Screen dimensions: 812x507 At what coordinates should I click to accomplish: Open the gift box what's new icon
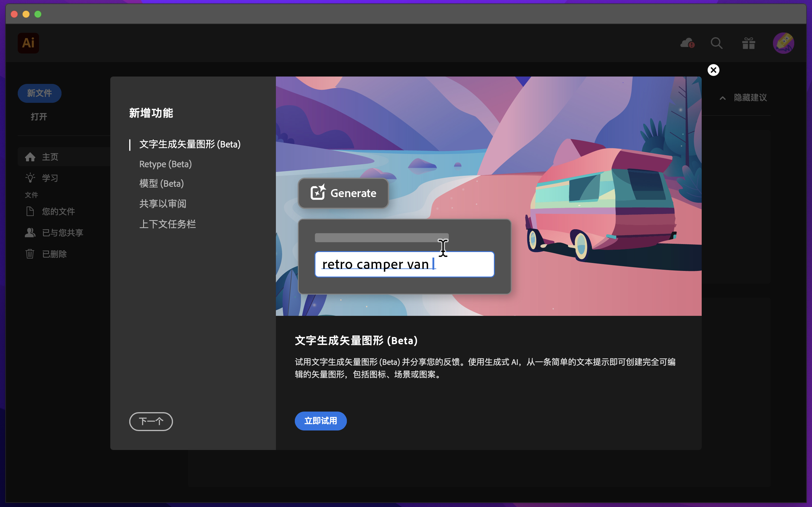pos(748,43)
